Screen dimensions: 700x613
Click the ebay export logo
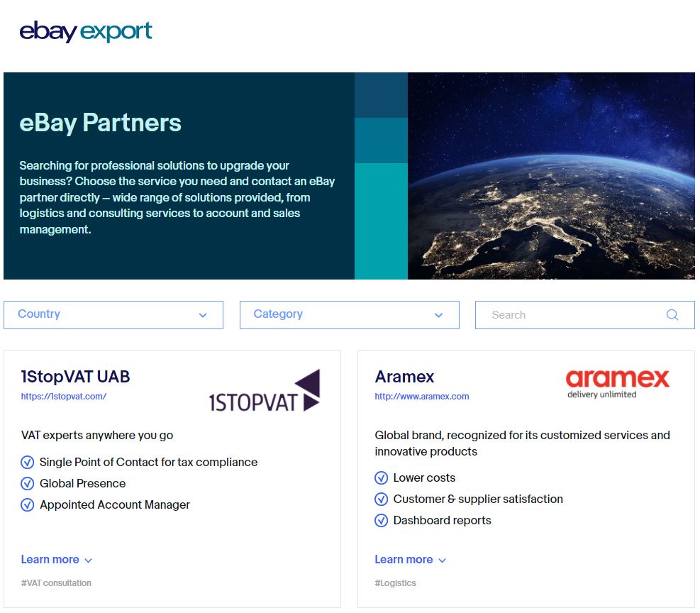(86, 31)
